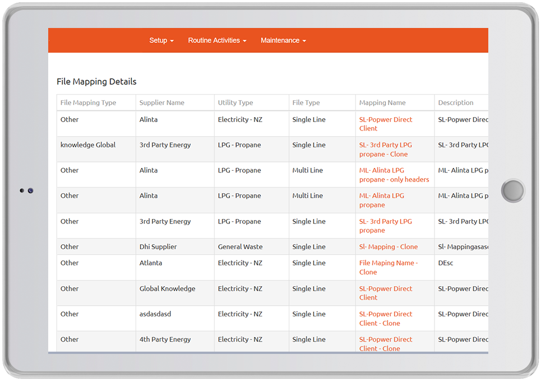Screen dimensions: 541x392
Task: Open Sl- Mapping - Clone link
Action: pyautogui.click(x=388, y=246)
